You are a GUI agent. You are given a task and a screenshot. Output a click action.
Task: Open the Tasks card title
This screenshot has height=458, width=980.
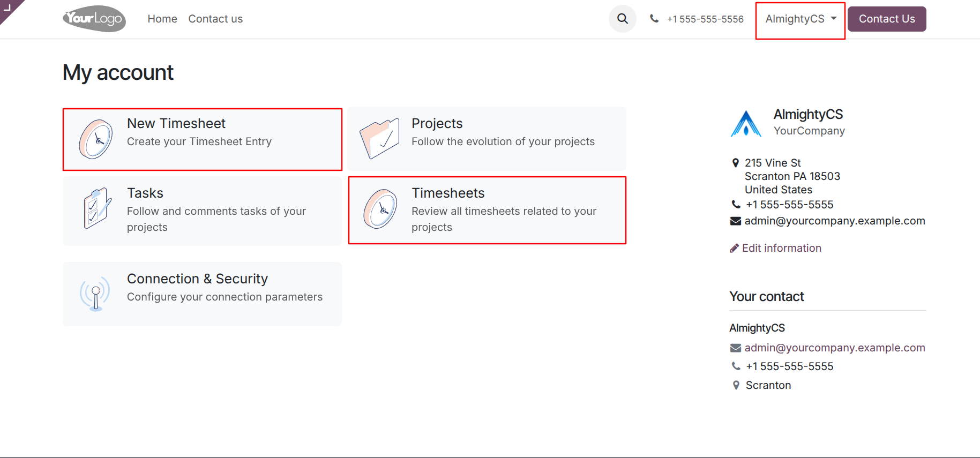[x=145, y=193]
